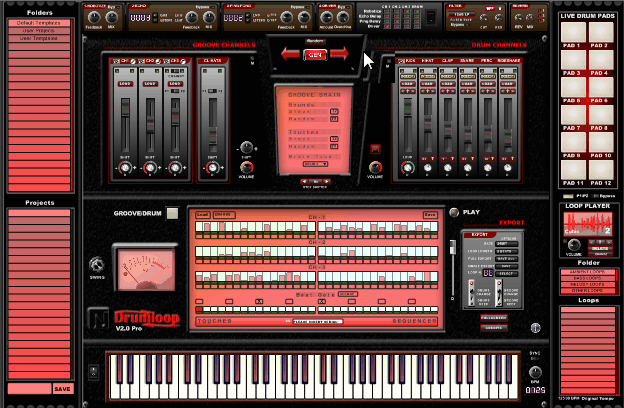Viewport: 624px width, 408px height.
Task: Click the SAVE button under Projects
Action: click(x=62, y=389)
